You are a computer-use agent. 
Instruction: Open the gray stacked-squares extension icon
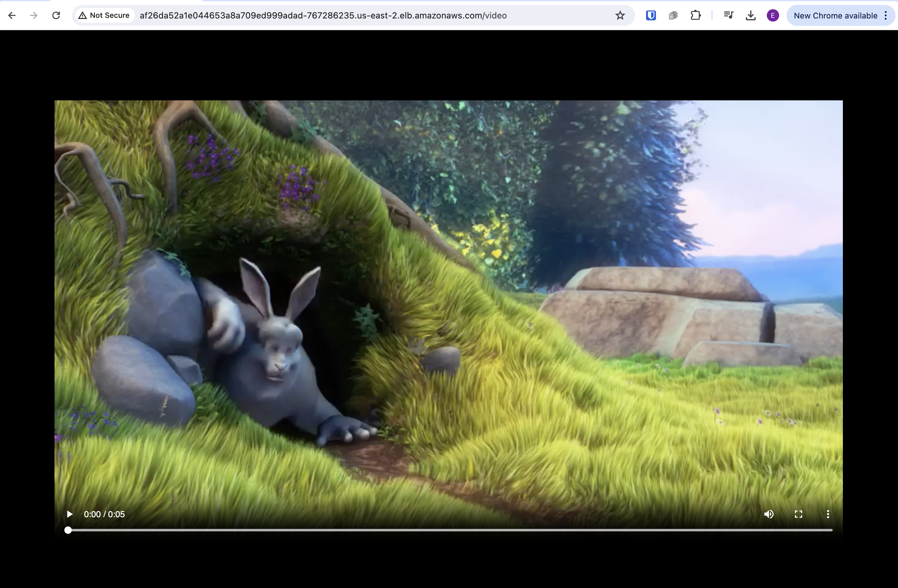point(673,15)
